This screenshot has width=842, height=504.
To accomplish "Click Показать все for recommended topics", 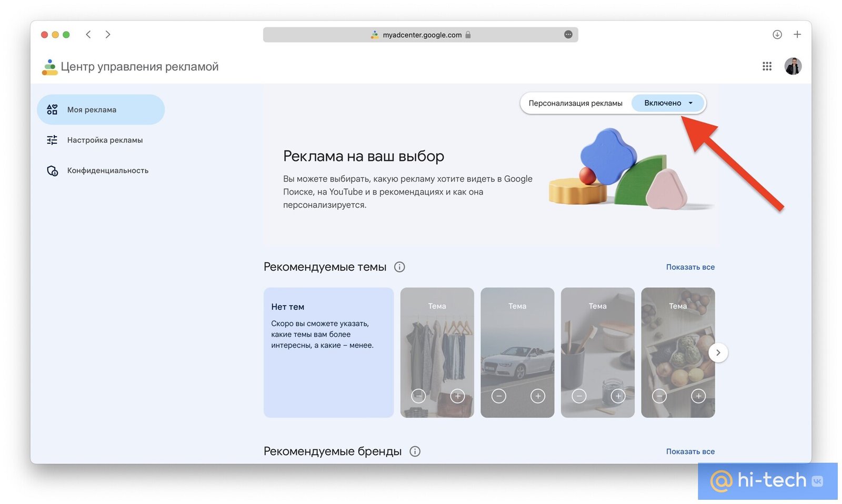I will click(x=690, y=267).
